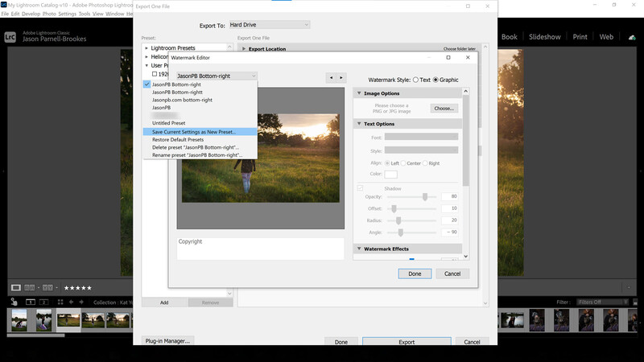The width and height of the screenshot is (644, 362).
Task: Maximize the Watermark Editor window
Action: click(x=448, y=57)
